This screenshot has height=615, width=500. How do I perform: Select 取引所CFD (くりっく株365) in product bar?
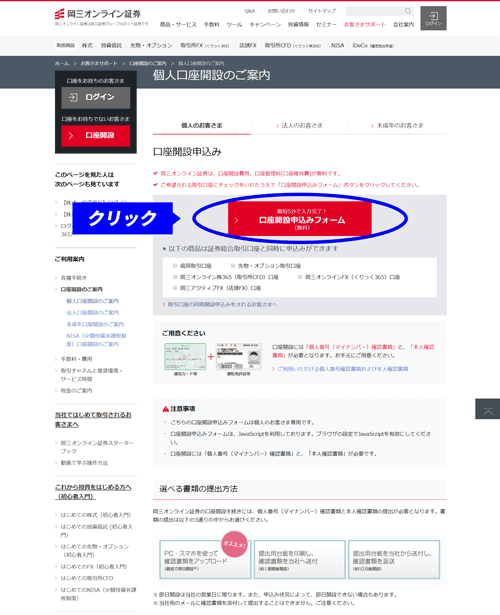293,45
